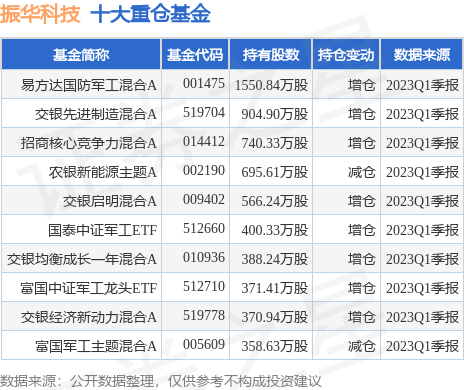Image resolution: width=464 pixels, height=390 pixels.
Task: Select fund name 农银新能源主题A
Action: (103, 172)
